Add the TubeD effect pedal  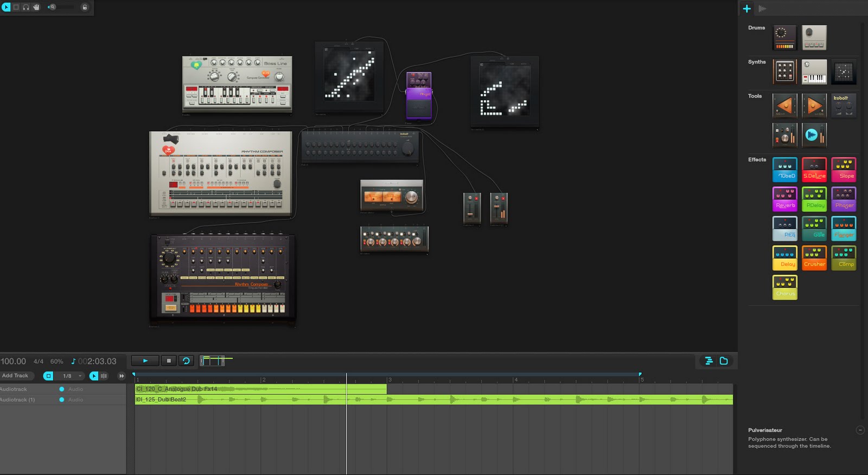pos(784,170)
